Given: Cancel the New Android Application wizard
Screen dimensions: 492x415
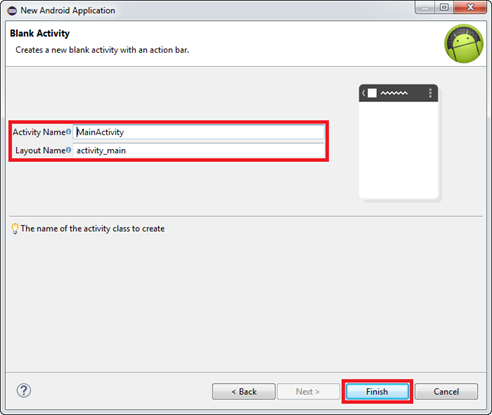Looking at the screenshot, I should point(446,391).
